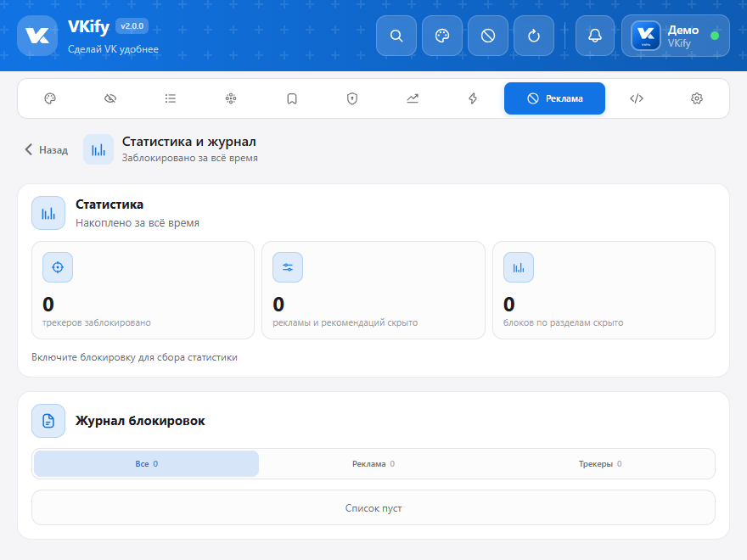Viewport: 747px width, 560px height.
Task: Select the Реклама tab
Action: (554, 98)
